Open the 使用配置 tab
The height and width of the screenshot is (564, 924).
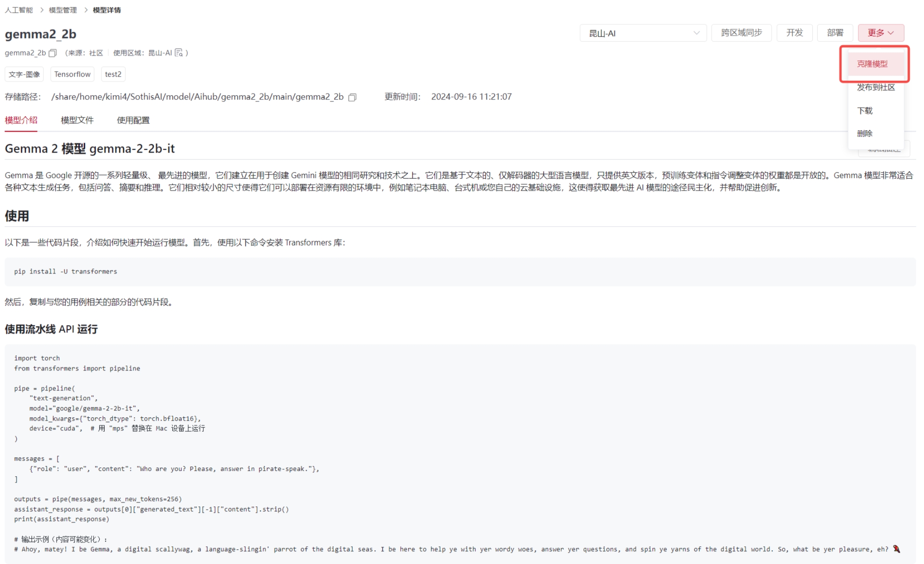pos(133,120)
